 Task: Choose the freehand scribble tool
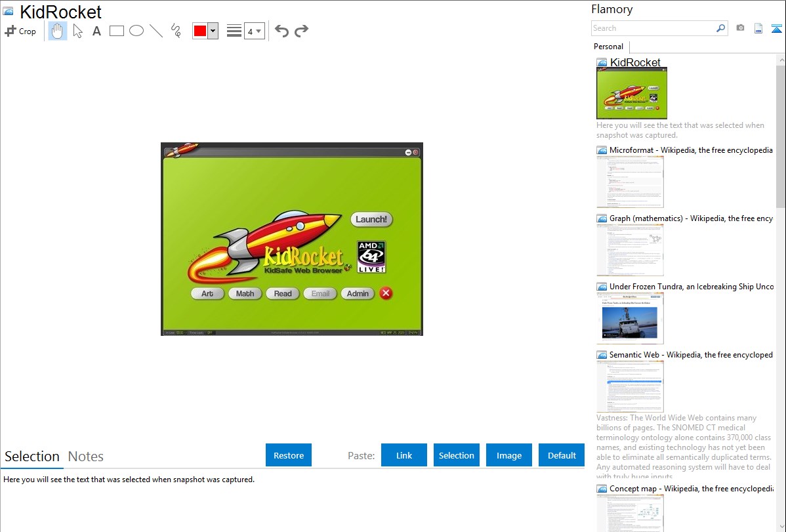[x=176, y=31]
